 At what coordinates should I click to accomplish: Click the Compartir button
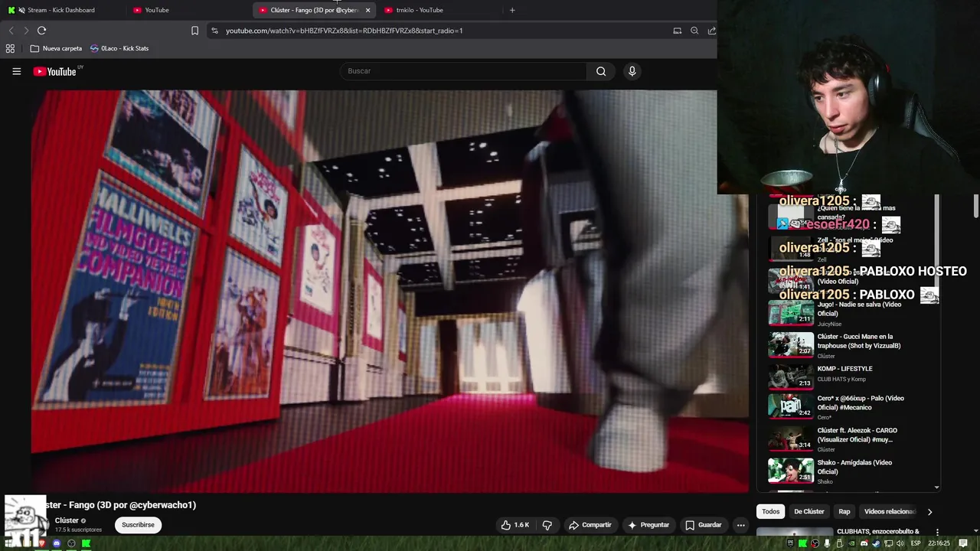(x=590, y=525)
